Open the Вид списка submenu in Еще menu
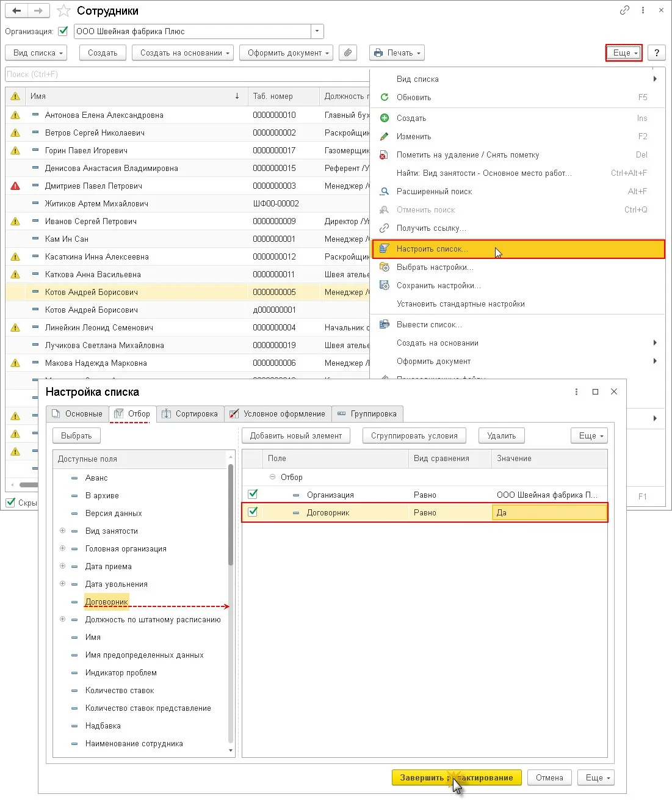The height and width of the screenshot is (800, 672). (x=518, y=79)
